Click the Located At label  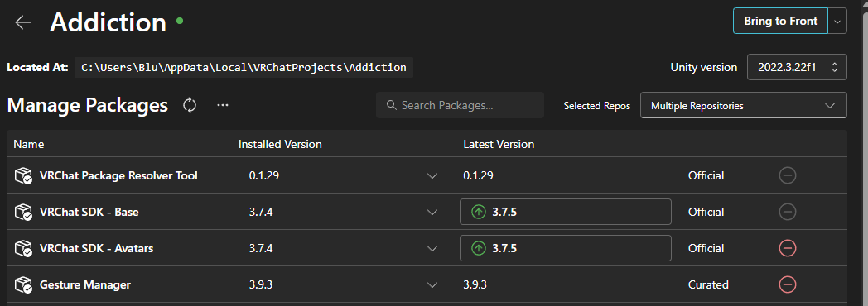coord(37,67)
